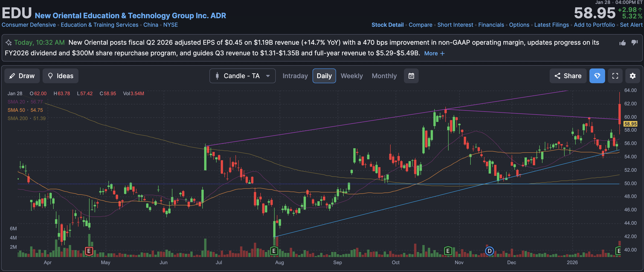Viewport: 644px width, 272px height.
Task: Click the SMA 50 legend label
Action: (16, 110)
